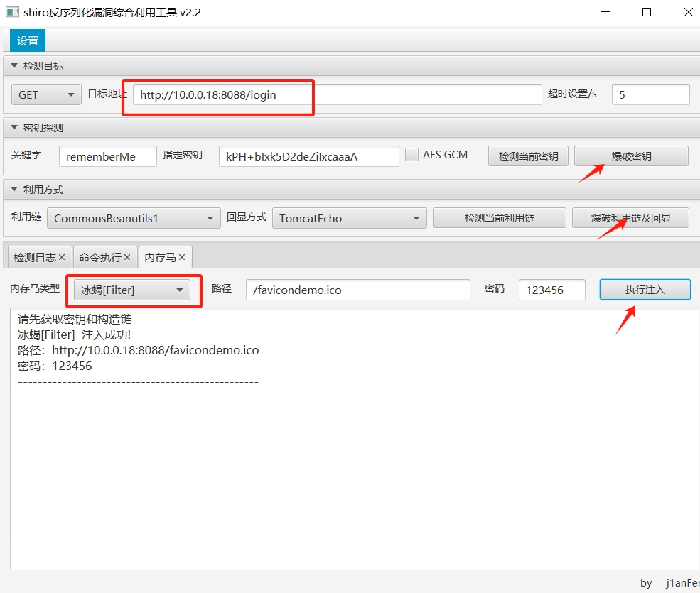Click the 爆破利用链及回显 button

[630, 218]
